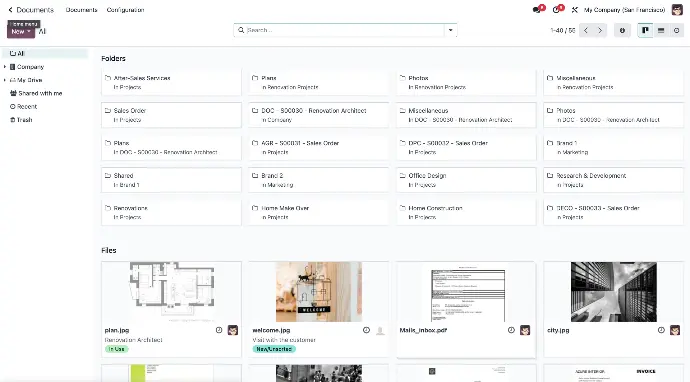The width and height of the screenshot is (690, 382).
Task: Open the Miscellaneous folder in Renovation Projects
Action: pos(613,82)
